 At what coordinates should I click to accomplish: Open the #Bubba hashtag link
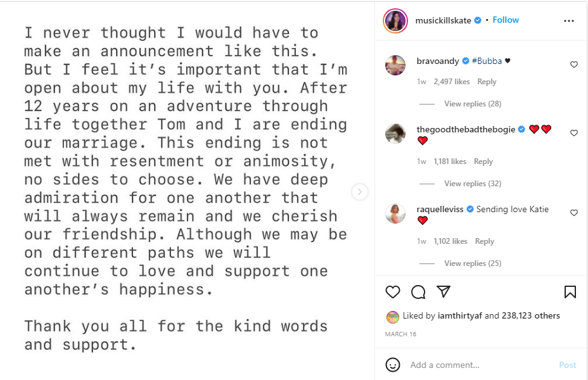[x=487, y=61]
